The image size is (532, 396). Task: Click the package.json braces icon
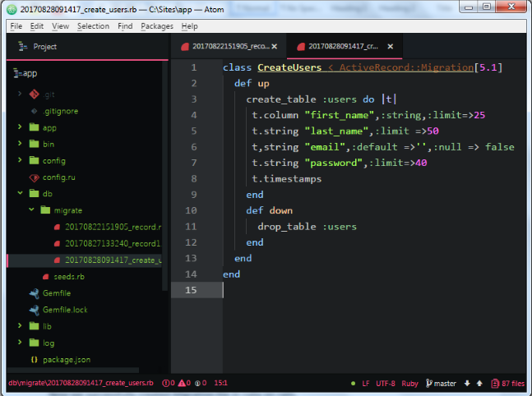tap(34, 360)
